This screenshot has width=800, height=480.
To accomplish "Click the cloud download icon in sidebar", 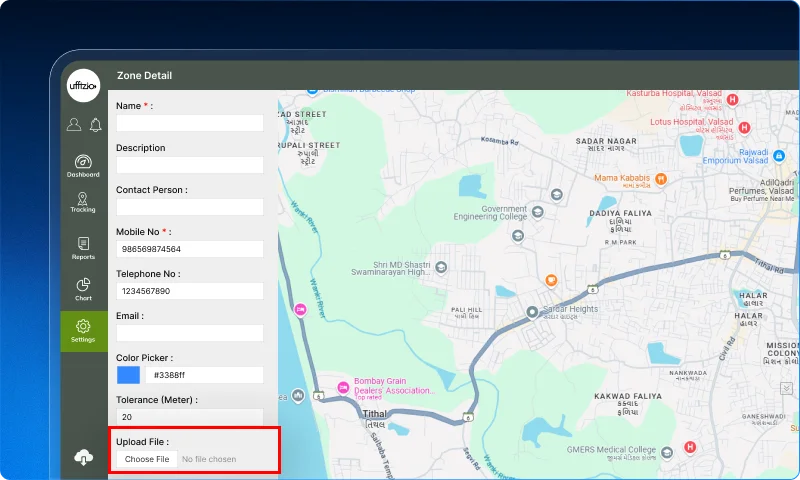I will [x=83, y=457].
